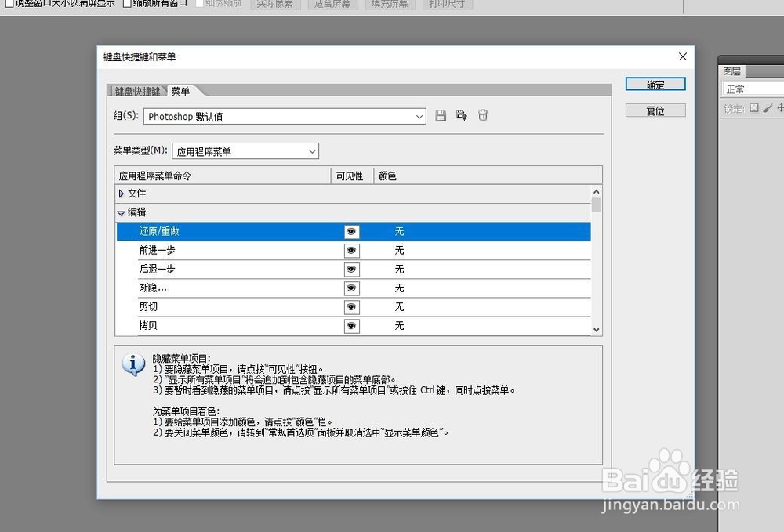
Task: Set a color for 前进一步 in the 颜色 column
Action: click(400, 250)
